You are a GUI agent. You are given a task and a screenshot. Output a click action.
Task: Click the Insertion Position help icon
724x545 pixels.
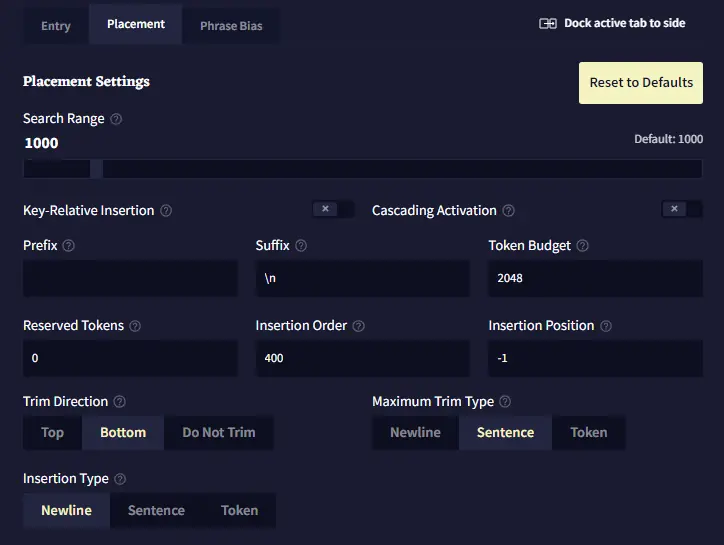tap(606, 326)
